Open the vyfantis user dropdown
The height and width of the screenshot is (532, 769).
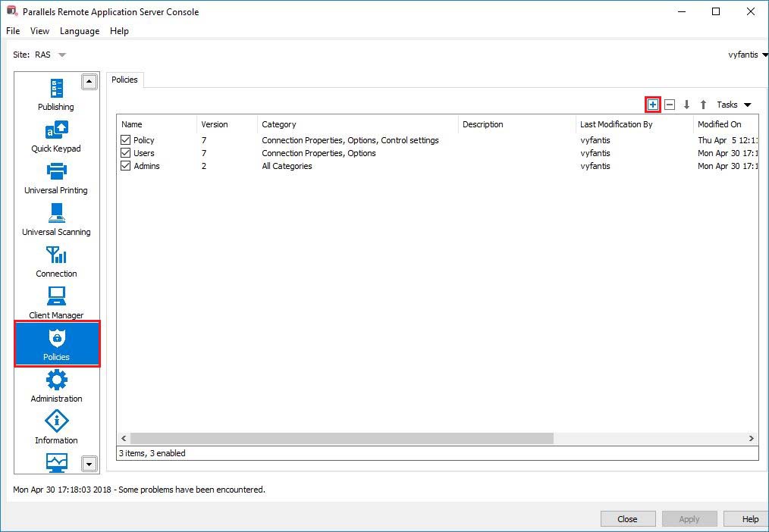[x=748, y=55]
